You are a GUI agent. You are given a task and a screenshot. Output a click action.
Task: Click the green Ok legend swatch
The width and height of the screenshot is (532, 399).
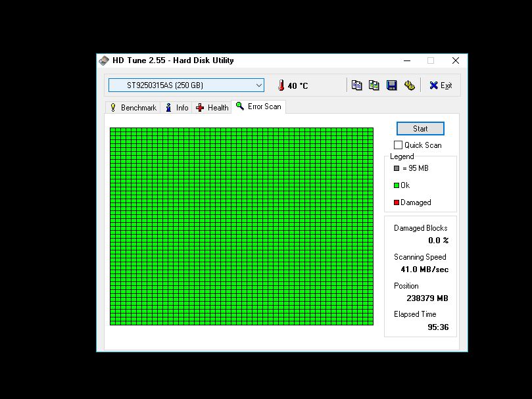[397, 185]
